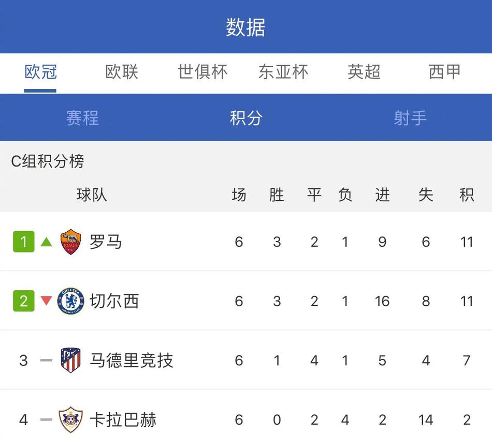Switch to the 世俱杯 tab
This screenshot has height=448, width=492.
[202, 72]
